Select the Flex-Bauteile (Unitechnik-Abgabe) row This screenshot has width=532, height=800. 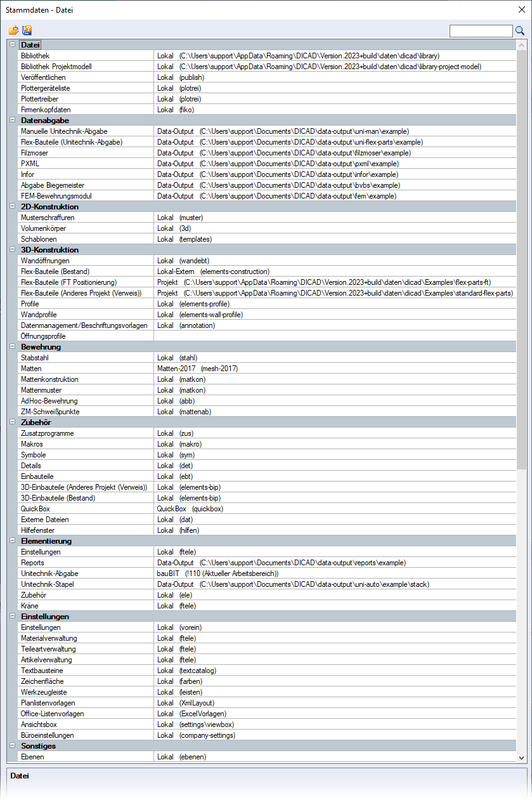267,142
